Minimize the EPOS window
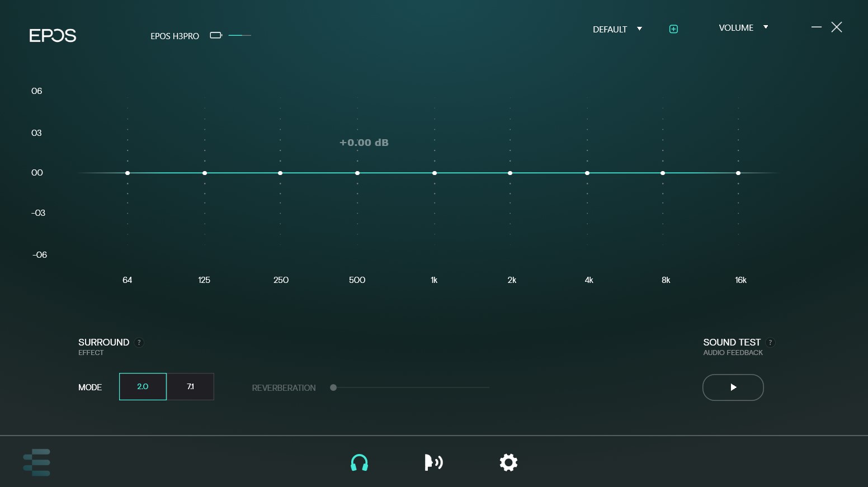 pyautogui.click(x=817, y=27)
